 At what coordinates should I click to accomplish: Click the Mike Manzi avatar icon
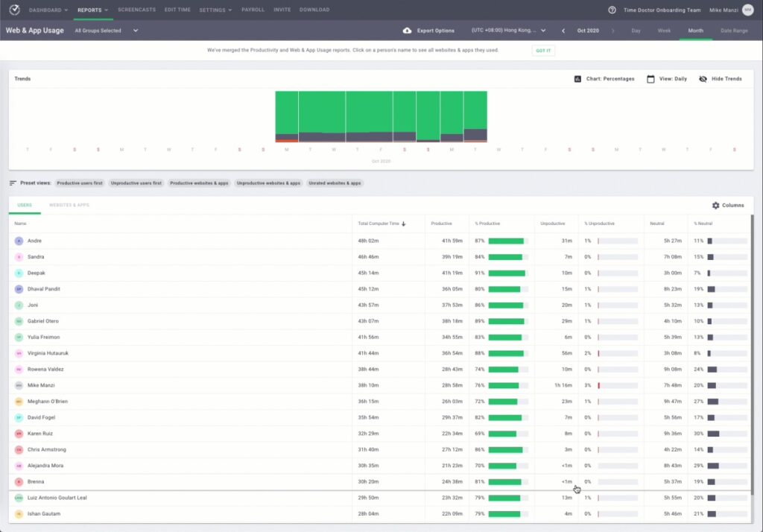tap(750, 10)
